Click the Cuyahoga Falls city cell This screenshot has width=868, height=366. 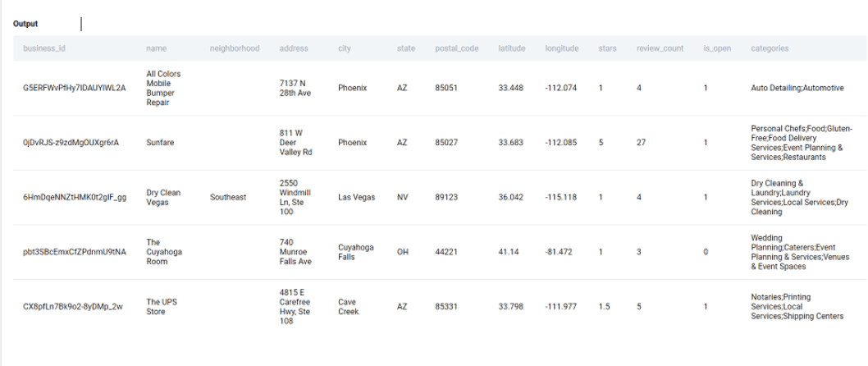click(356, 252)
